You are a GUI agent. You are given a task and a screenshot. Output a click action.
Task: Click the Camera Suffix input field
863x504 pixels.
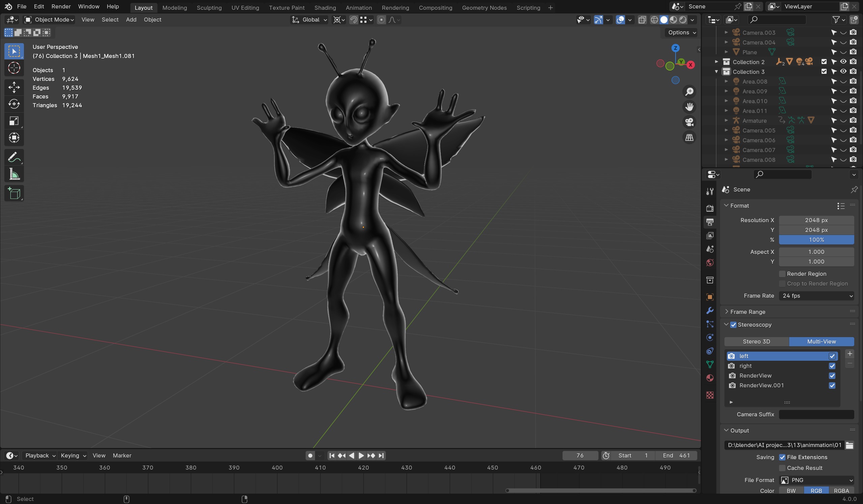pos(816,414)
